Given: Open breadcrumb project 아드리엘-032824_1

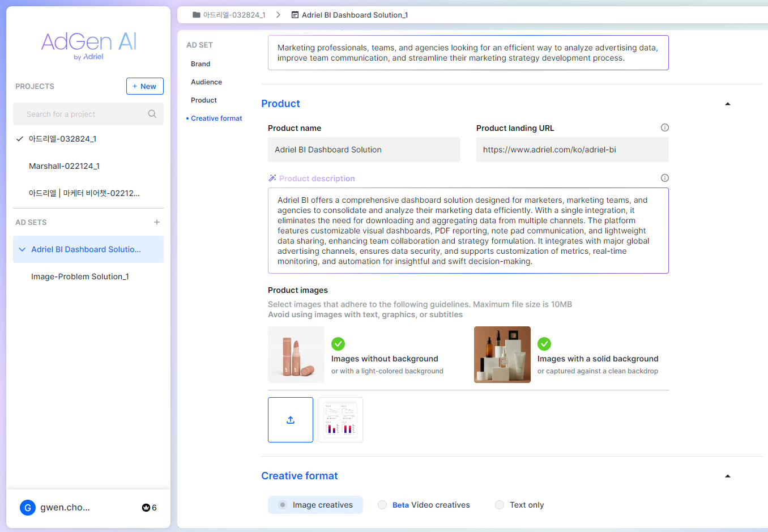Looking at the screenshot, I should tap(234, 15).
